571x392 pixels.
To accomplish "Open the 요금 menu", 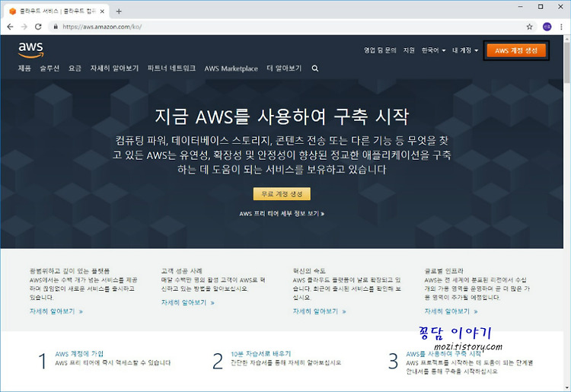I will tap(75, 69).
